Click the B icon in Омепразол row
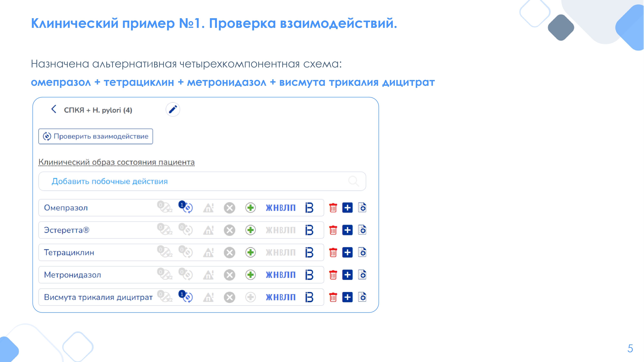 coord(309,208)
